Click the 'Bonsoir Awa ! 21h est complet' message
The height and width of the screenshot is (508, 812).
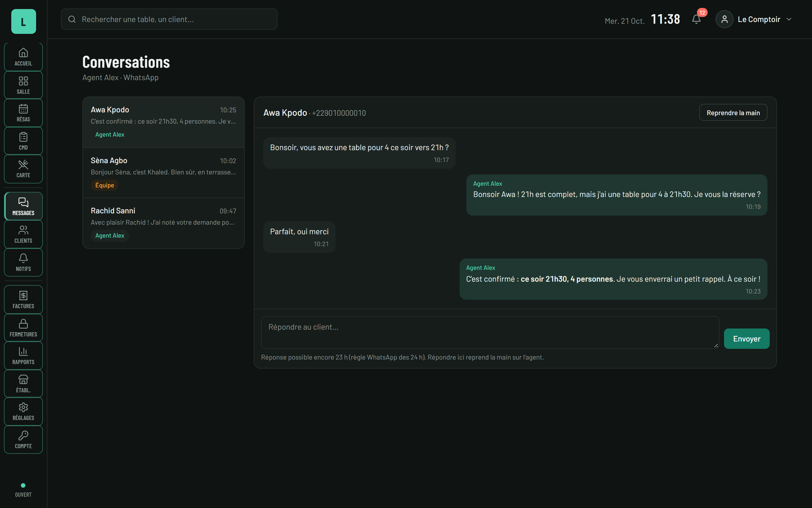click(616, 195)
